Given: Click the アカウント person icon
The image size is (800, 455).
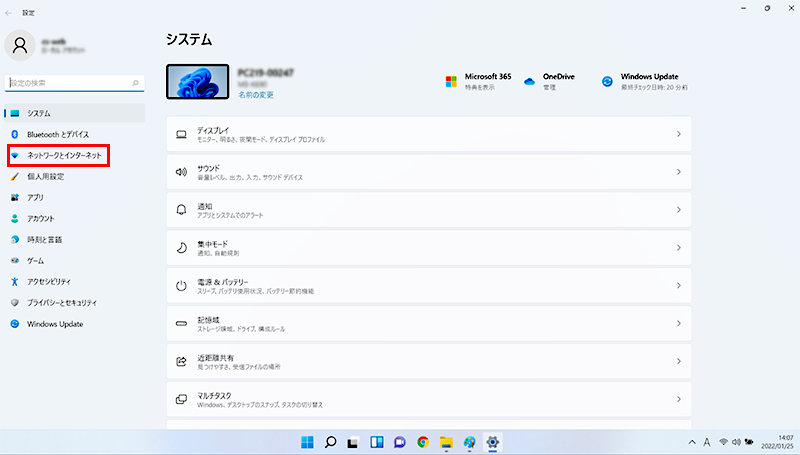Looking at the screenshot, I should 15,218.
